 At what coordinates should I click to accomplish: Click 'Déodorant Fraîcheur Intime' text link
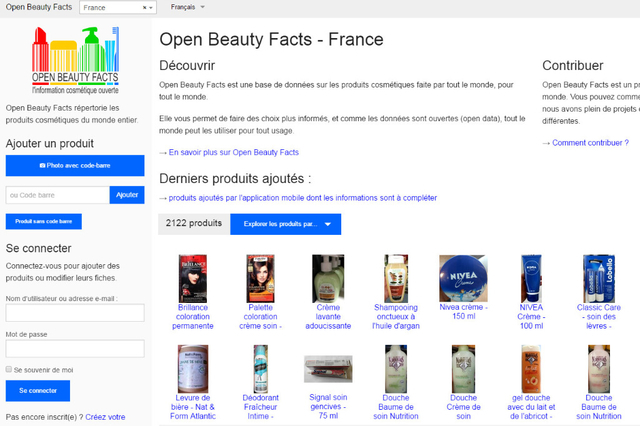pyautogui.click(x=260, y=407)
